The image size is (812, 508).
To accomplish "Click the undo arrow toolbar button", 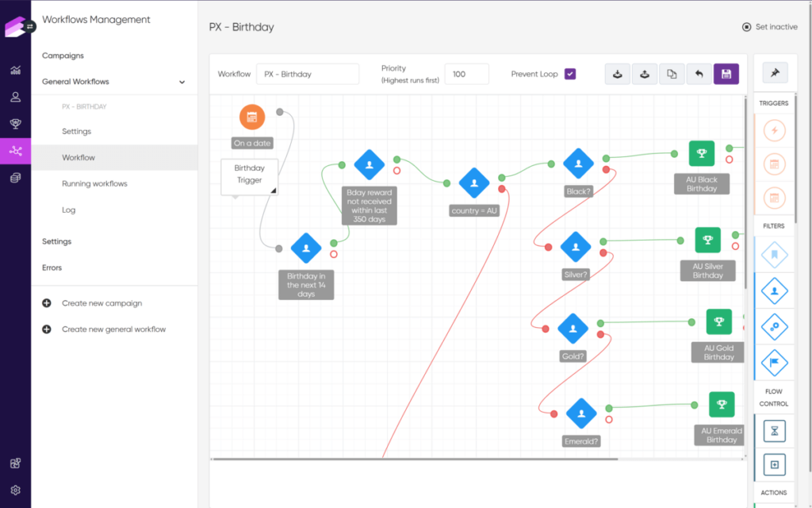I will coord(699,74).
